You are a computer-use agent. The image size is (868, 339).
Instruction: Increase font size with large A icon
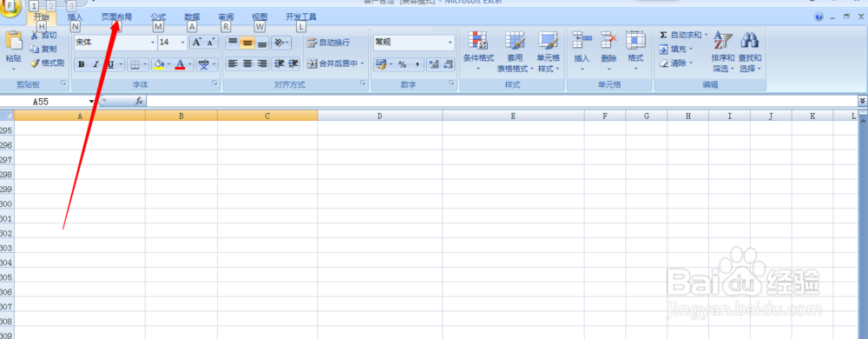[x=196, y=42]
